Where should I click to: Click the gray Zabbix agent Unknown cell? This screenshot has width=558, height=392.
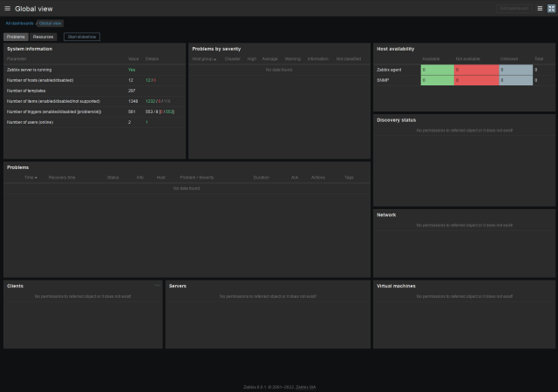pos(515,70)
